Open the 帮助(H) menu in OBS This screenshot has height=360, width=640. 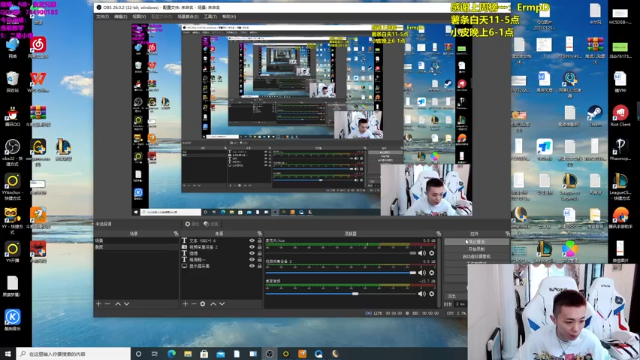coord(229,17)
